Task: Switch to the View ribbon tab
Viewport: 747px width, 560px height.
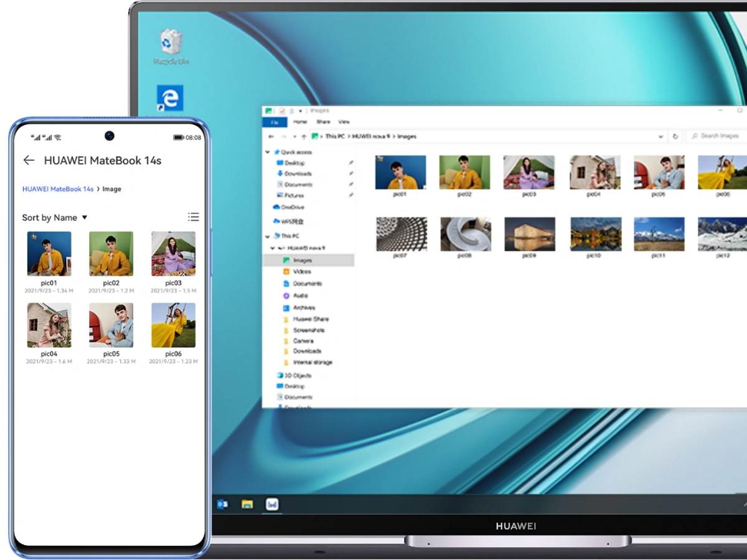Action: (344, 122)
